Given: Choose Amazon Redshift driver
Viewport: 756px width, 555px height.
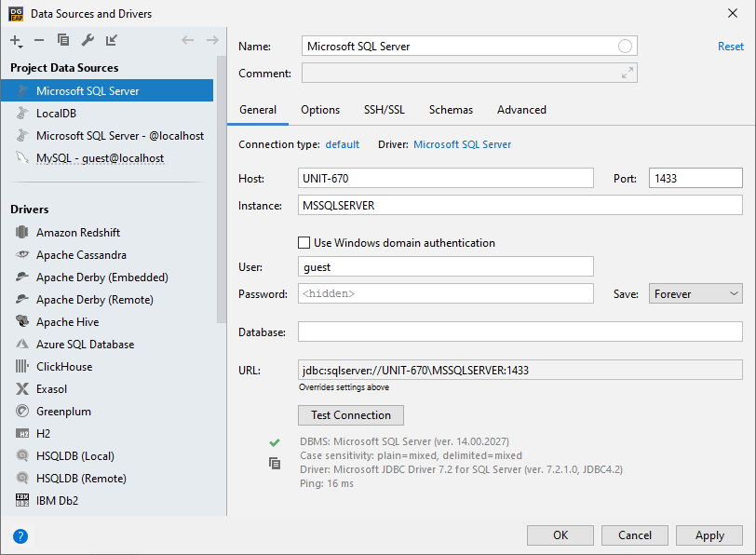Looking at the screenshot, I should pos(107,233).
